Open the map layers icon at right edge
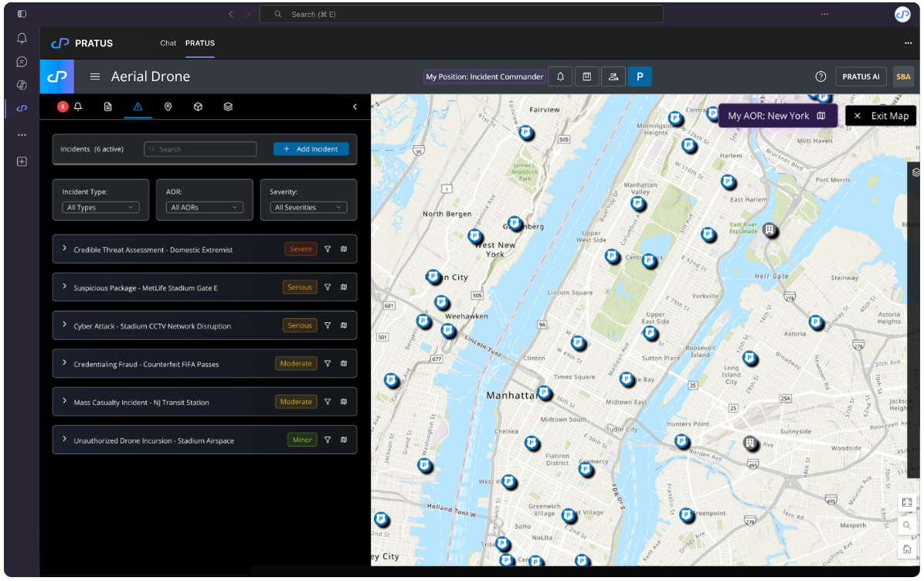 (x=916, y=172)
